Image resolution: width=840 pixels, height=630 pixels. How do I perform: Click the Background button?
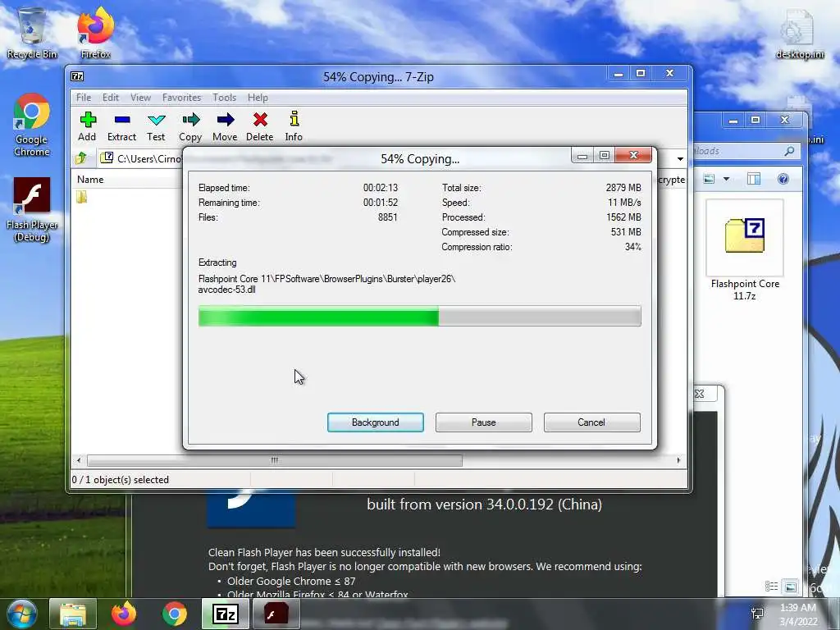click(376, 422)
